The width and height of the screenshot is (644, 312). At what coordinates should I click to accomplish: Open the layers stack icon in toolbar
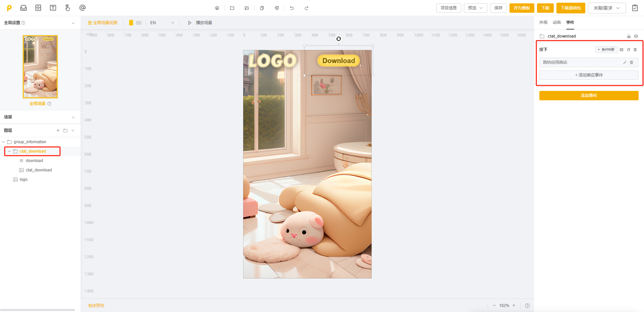(217, 8)
